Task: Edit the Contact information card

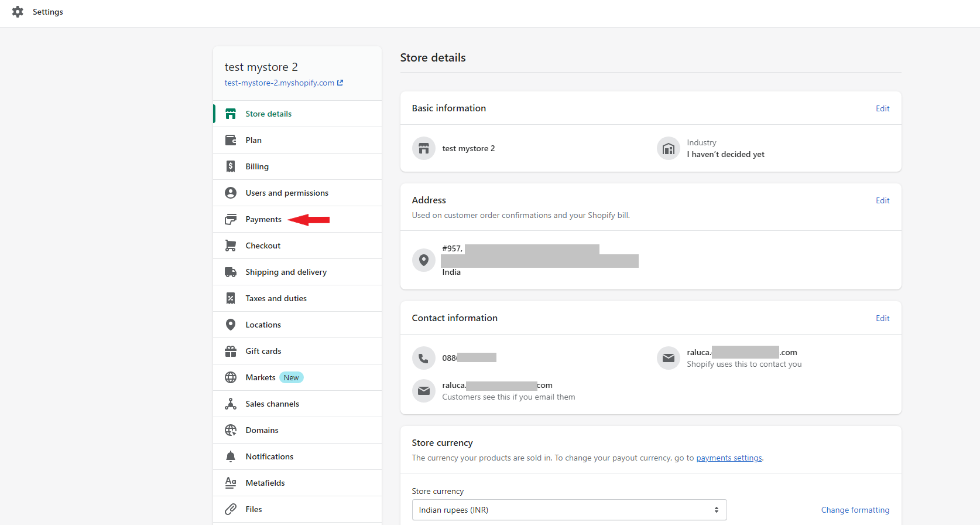Action: pos(882,318)
